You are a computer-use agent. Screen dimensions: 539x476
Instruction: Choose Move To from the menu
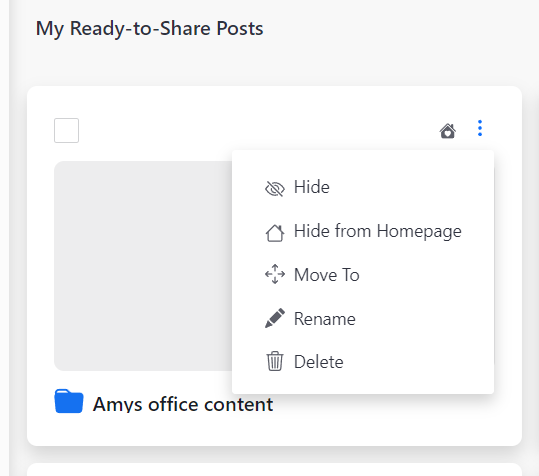pos(363,275)
